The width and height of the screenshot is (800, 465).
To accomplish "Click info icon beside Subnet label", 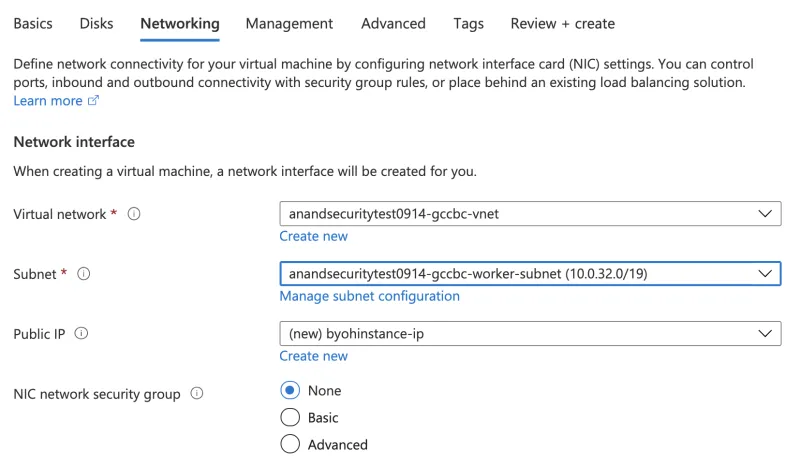I will click(x=84, y=274).
